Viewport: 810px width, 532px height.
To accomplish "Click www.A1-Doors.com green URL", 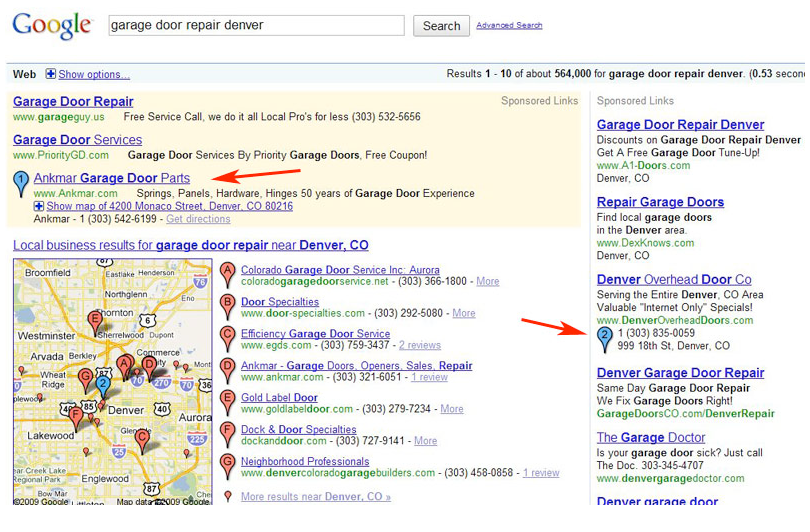I will 643,165.
